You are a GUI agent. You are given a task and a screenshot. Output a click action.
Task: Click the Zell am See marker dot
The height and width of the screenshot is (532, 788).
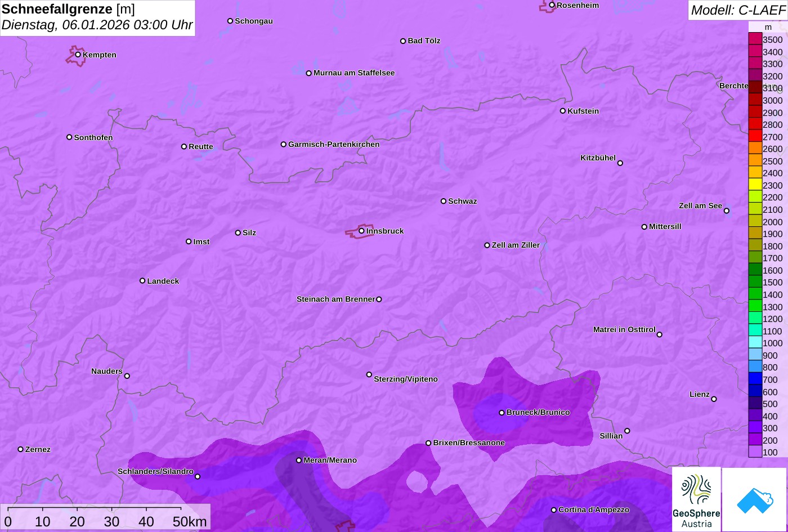point(727,211)
